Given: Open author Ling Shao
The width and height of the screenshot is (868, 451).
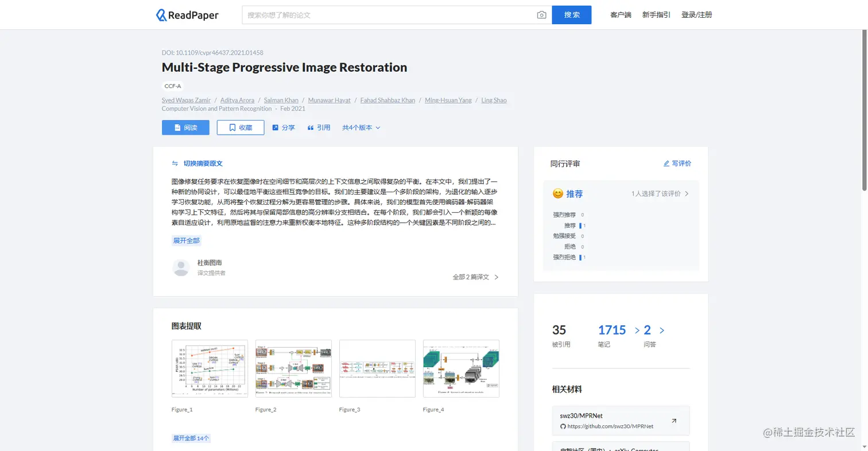Looking at the screenshot, I should click(x=494, y=100).
